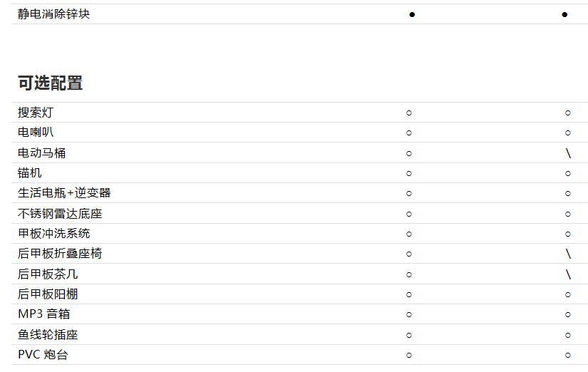The width and height of the screenshot is (588, 372).
Task: Click the 电喇叭 row label
Action: coord(36,133)
